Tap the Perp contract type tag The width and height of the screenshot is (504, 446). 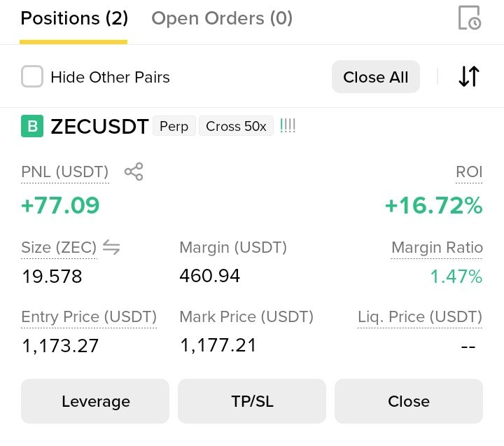click(x=174, y=126)
